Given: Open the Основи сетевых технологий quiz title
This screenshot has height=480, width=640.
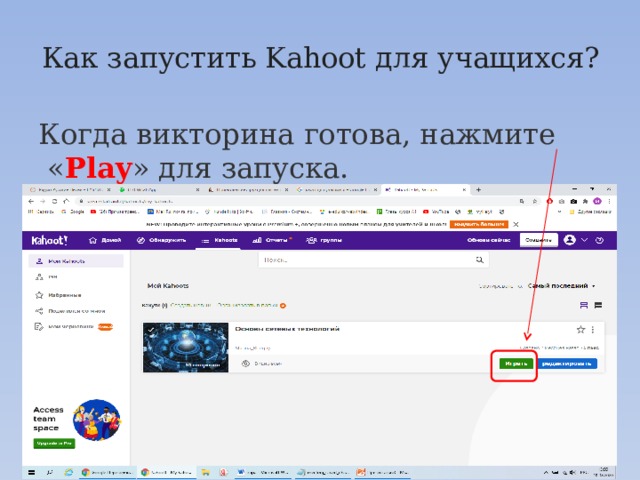Looking at the screenshot, I should (x=287, y=329).
